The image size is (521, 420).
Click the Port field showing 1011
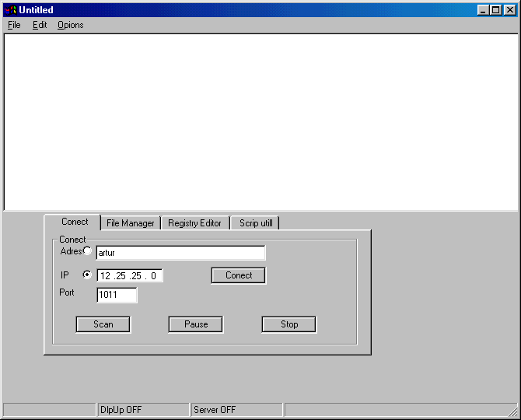(x=117, y=296)
